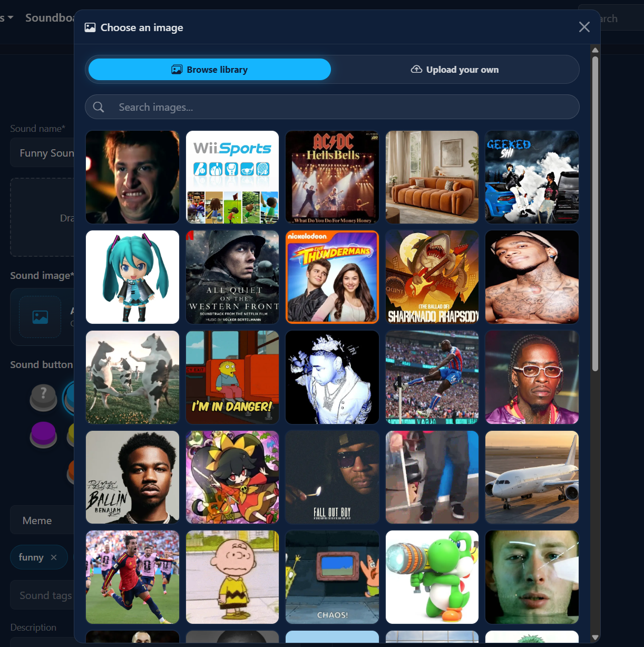Pick the Yoshi with bazooka image
This screenshot has width=644, height=647.
pyautogui.click(x=432, y=577)
